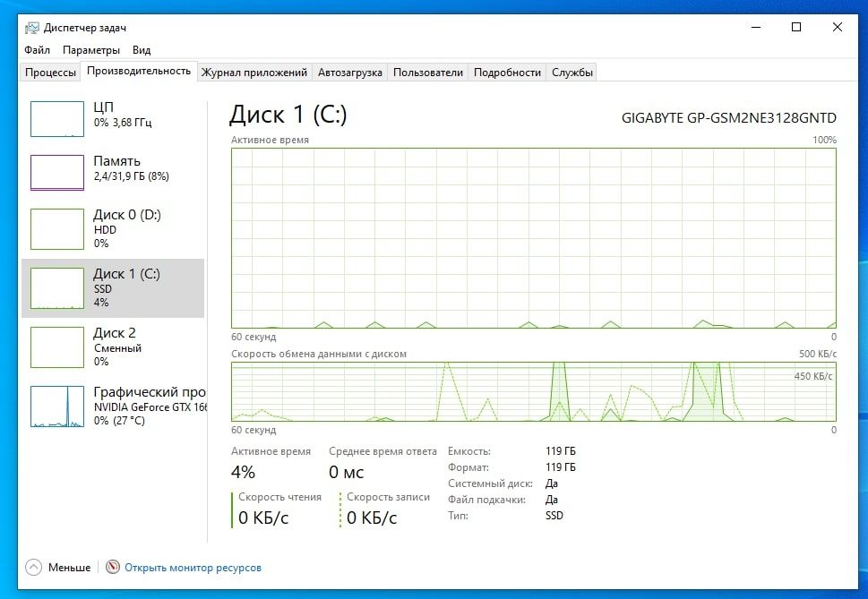Select the ЦП mini graph thumbnail
Image resolution: width=868 pixels, height=599 pixels.
[57, 118]
